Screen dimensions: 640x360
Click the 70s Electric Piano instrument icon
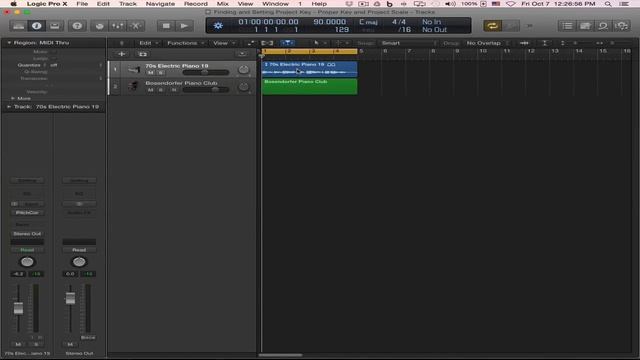click(x=134, y=69)
